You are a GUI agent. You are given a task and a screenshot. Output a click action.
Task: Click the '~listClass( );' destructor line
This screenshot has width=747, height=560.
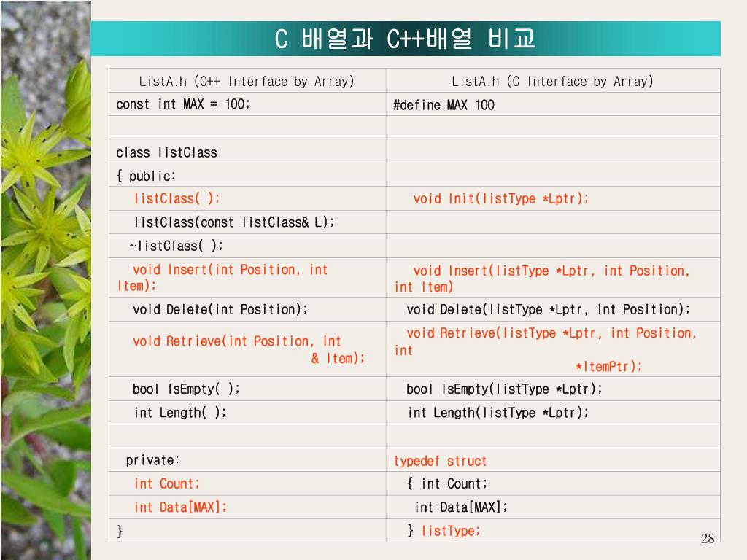pyautogui.click(x=176, y=246)
